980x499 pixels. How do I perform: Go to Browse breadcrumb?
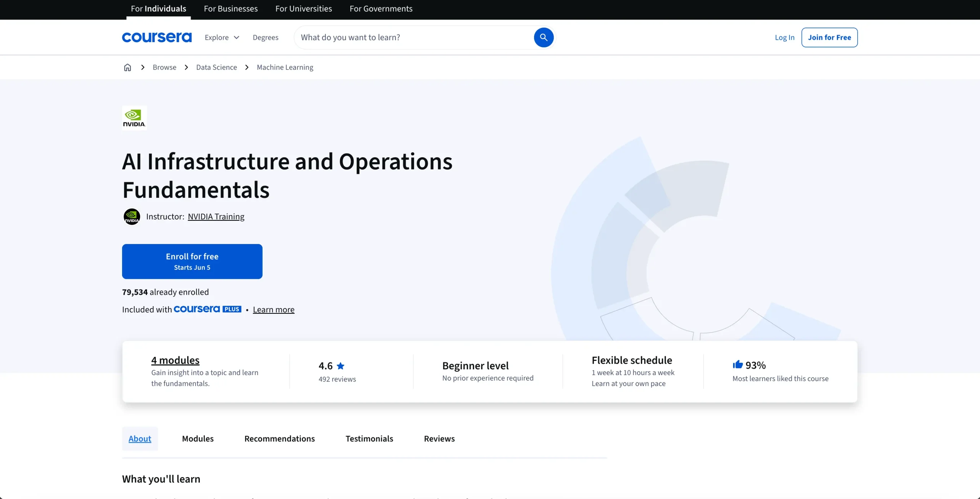point(165,67)
